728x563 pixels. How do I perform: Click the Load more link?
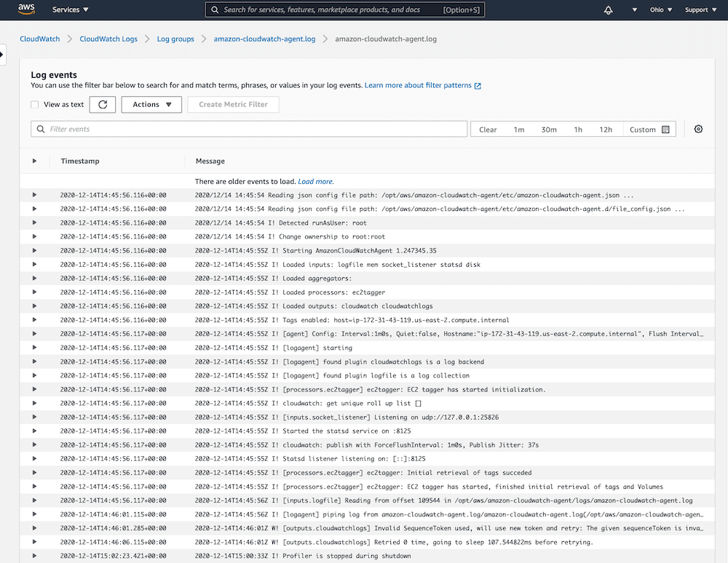coord(315,181)
